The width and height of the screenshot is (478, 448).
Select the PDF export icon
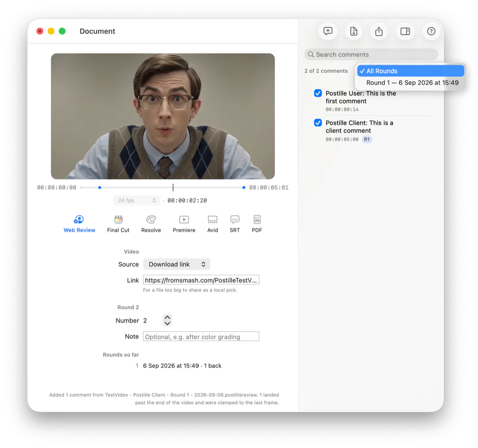click(x=257, y=220)
